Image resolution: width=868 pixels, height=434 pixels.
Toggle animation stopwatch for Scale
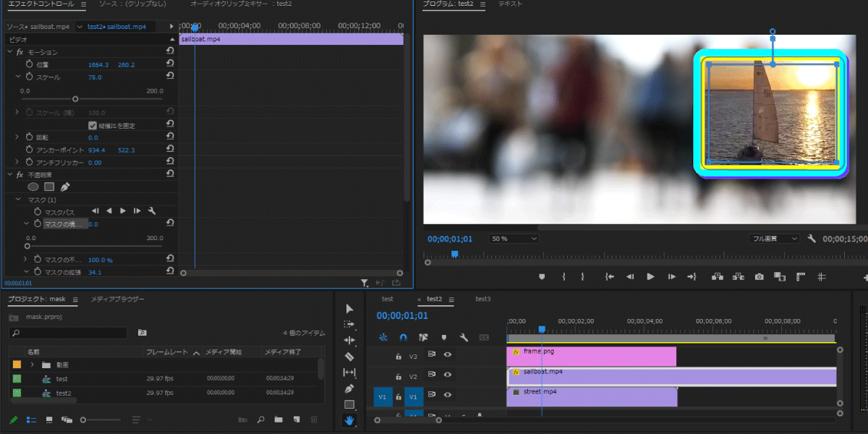(30, 77)
